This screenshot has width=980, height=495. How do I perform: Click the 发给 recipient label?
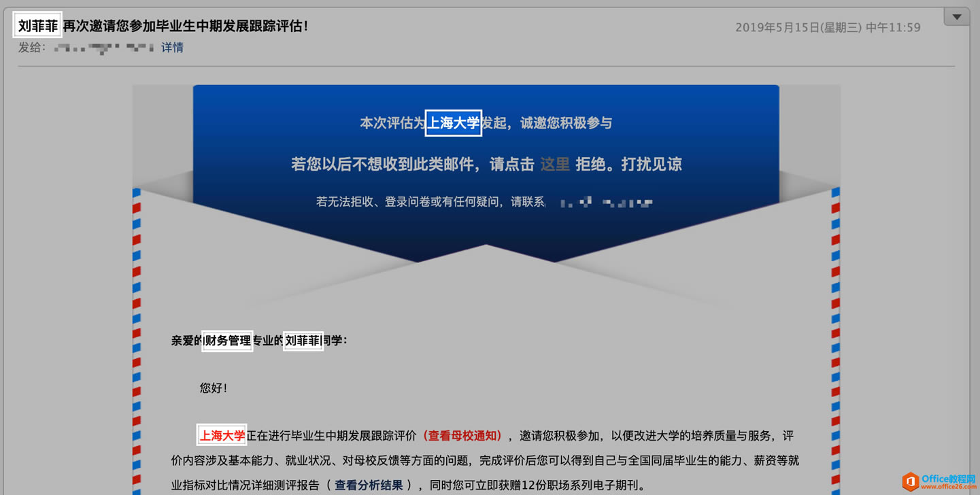click(32, 48)
